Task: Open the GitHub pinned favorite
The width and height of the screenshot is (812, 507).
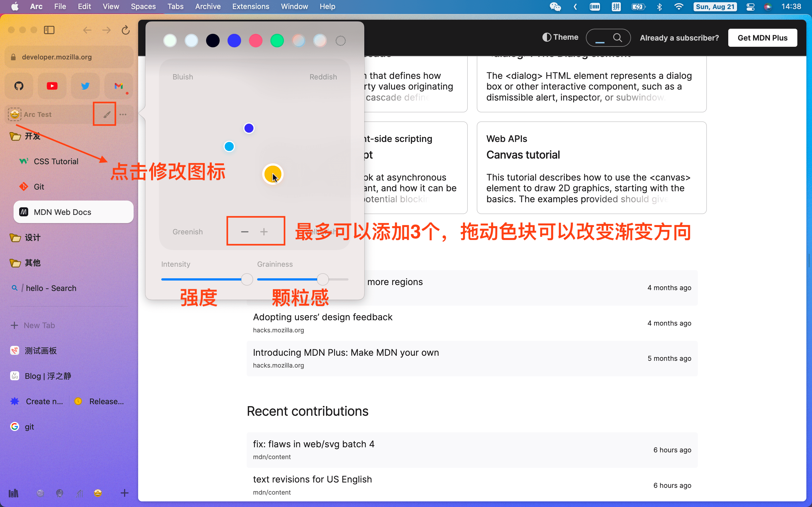Action: (19, 86)
